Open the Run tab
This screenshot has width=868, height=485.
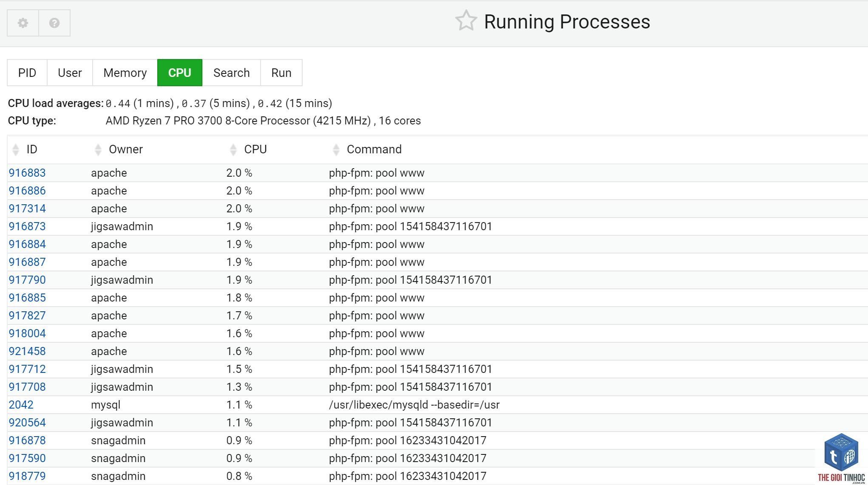click(281, 73)
